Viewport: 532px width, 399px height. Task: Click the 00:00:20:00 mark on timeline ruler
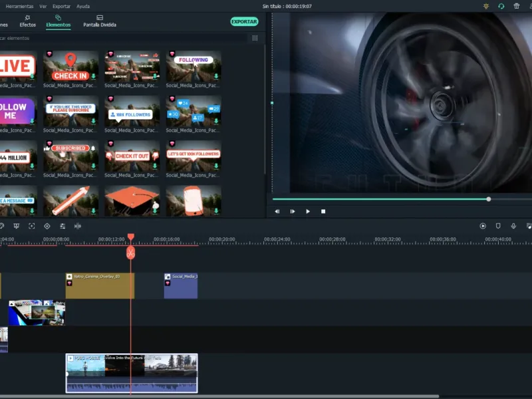(222, 239)
